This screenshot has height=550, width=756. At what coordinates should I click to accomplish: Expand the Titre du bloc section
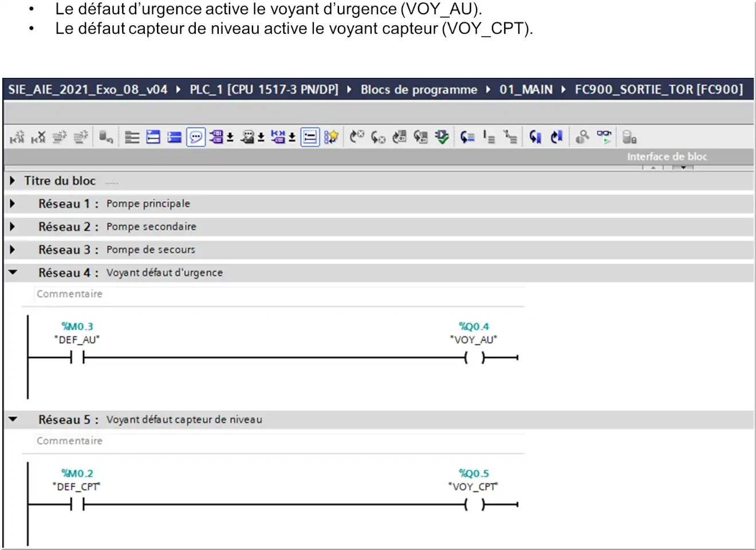tap(13, 180)
